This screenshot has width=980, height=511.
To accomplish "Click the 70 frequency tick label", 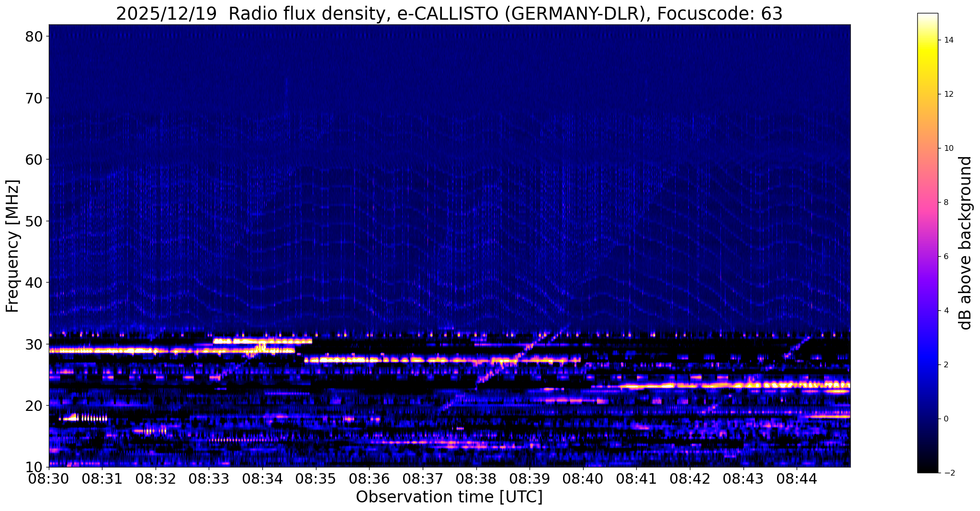I will pos(34,98).
